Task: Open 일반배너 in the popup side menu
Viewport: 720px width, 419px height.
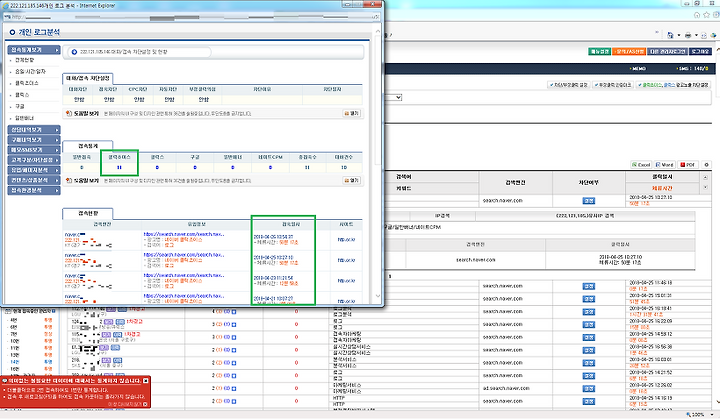Action: pos(24,118)
